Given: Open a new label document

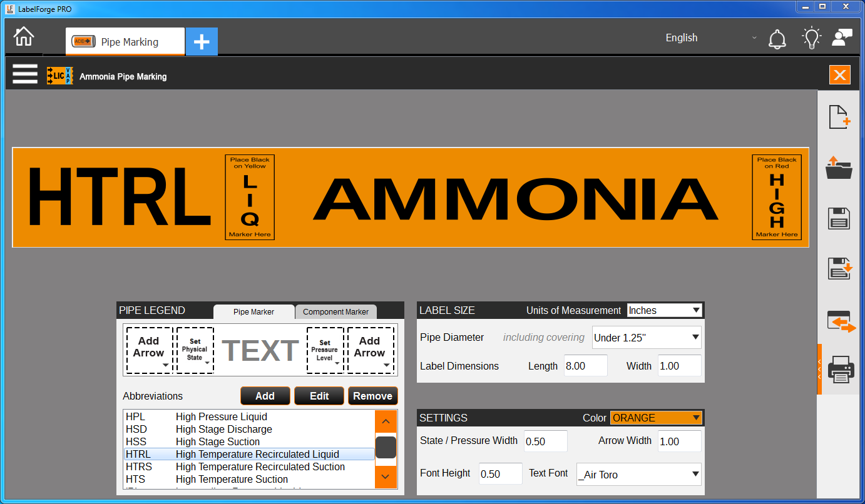Looking at the screenshot, I should pyautogui.click(x=839, y=116).
